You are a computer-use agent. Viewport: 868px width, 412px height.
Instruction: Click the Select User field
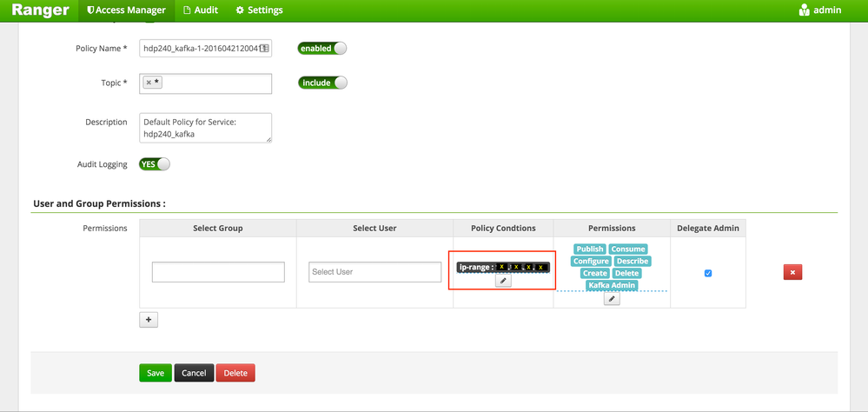coord(374,272)
